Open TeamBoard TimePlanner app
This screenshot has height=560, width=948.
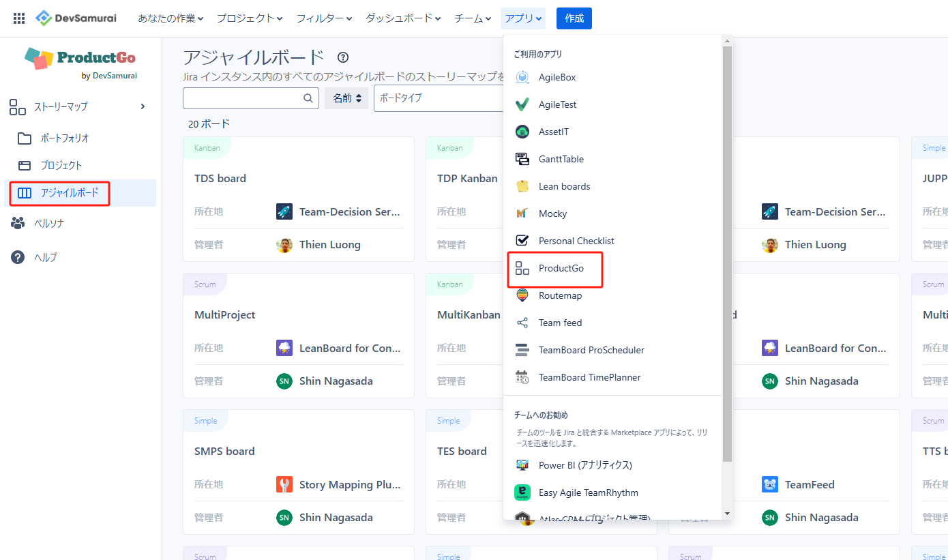589,377
